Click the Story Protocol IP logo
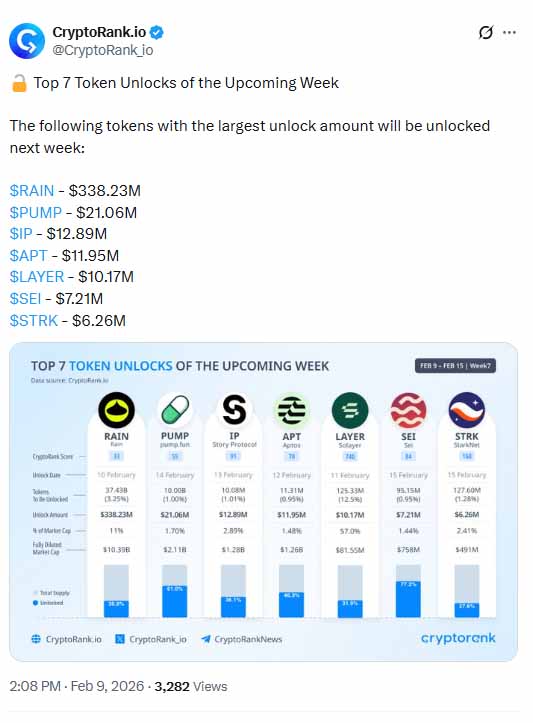Image resolution: width=533 pixels, height=723 pixels. (x=234, y=410)
